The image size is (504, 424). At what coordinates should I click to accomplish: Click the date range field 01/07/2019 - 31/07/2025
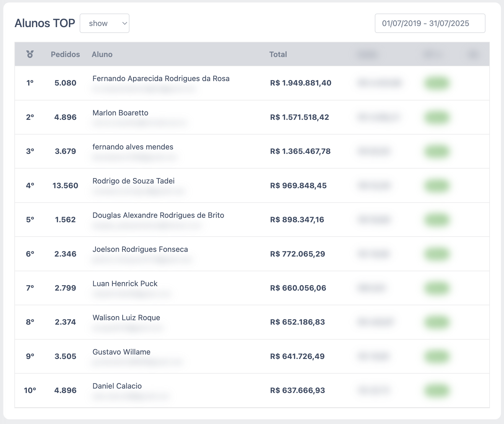[430, 23]
